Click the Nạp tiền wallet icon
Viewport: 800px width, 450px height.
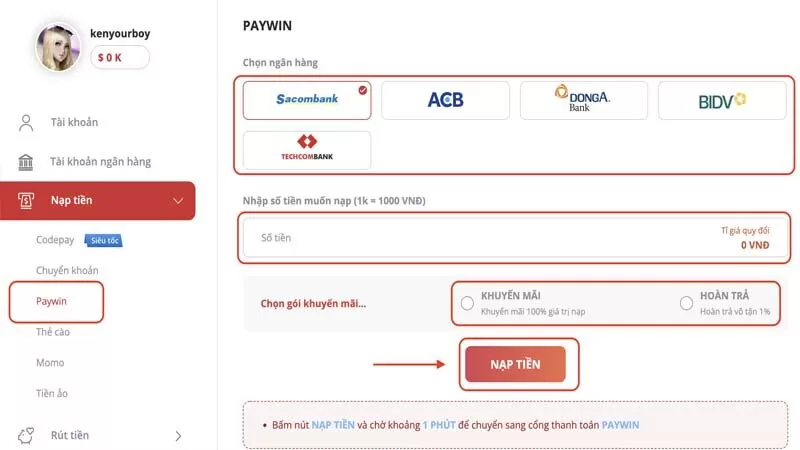pyautogui.click(x=26, y=201)
